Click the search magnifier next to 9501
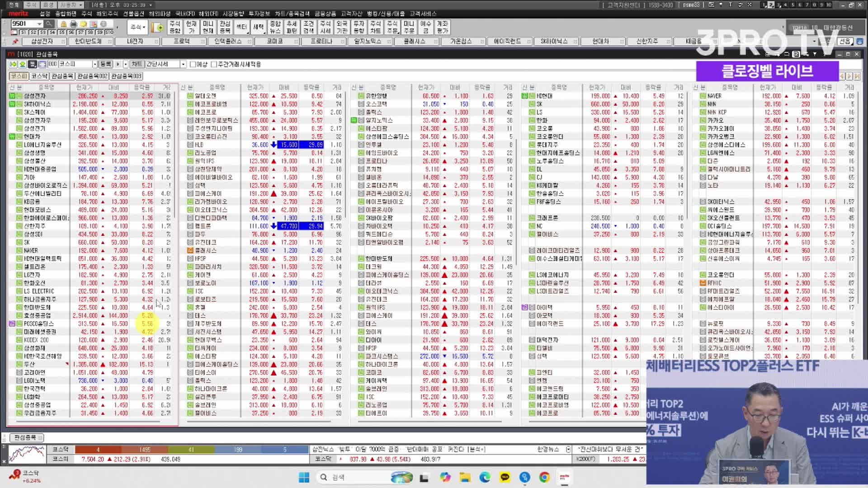The width and height of the screenshot is (868, 488). click(x=49, y=23)
